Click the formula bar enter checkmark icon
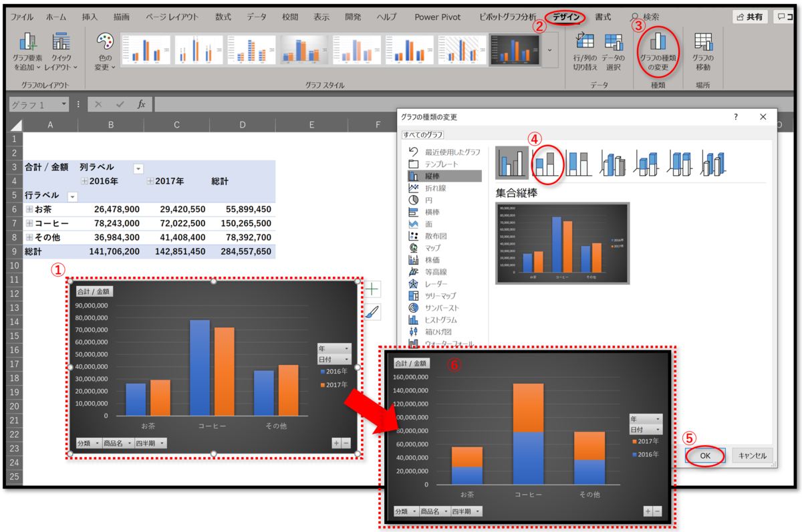Image resolution: width=802 pixels, height=532 pixels. (120, 104)
